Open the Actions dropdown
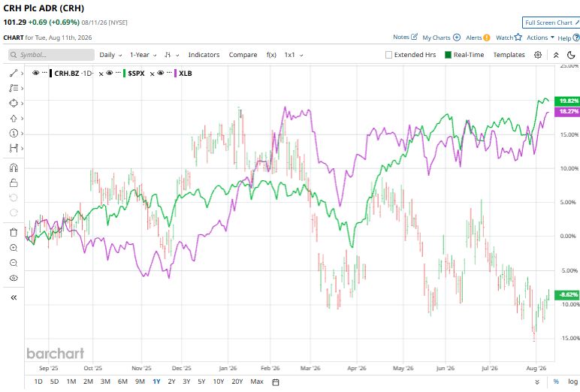 point(540,38)
